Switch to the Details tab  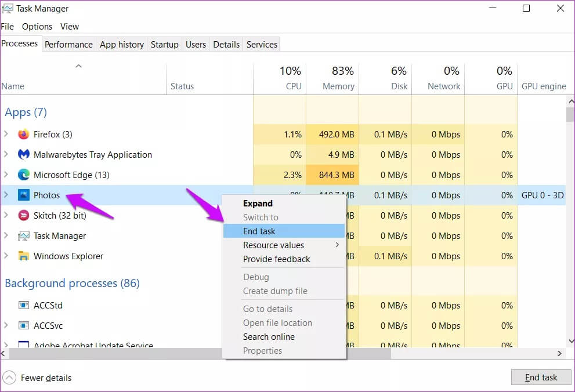226,44
